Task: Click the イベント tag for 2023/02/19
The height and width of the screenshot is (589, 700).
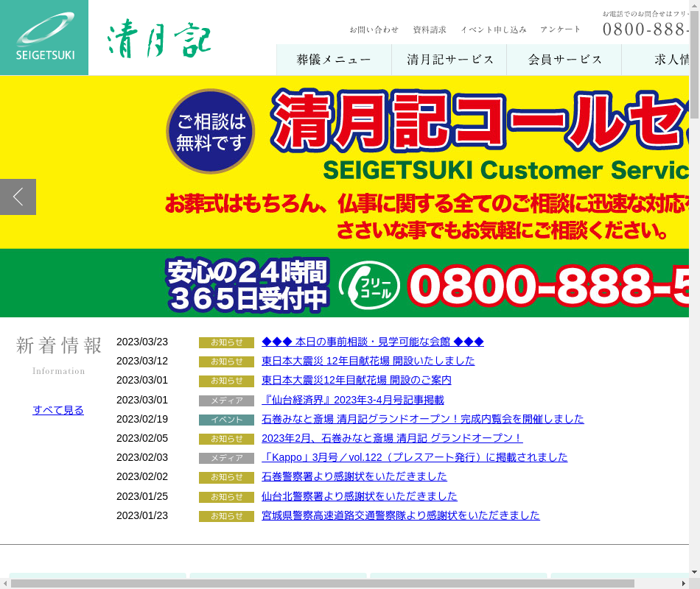Action: tap(226, 420)
